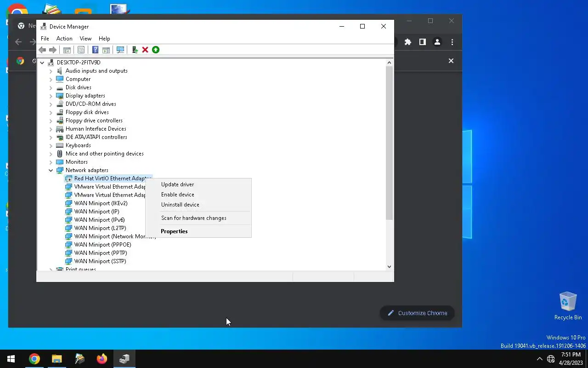Select IDE ATA/ATAPI controllers item
Image resolution: width=588 pixels, height=368 pixels.
[x=96, y=137]
